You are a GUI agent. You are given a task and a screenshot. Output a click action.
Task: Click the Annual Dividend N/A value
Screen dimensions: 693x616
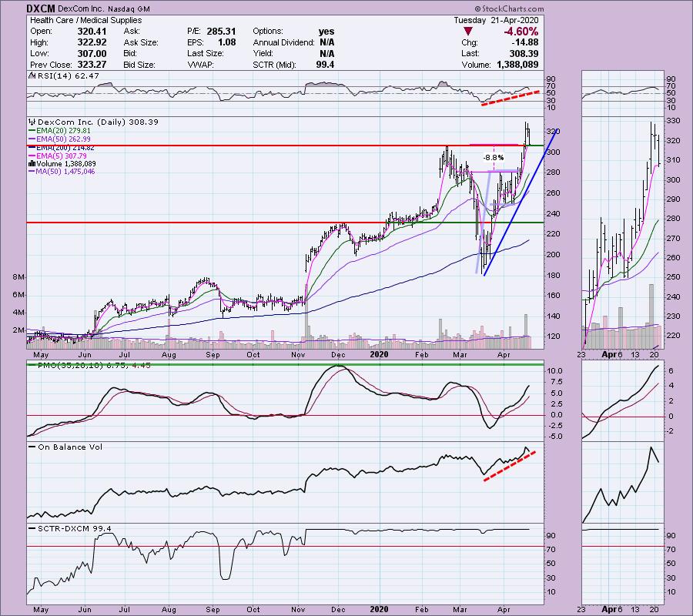pos(326,42)
